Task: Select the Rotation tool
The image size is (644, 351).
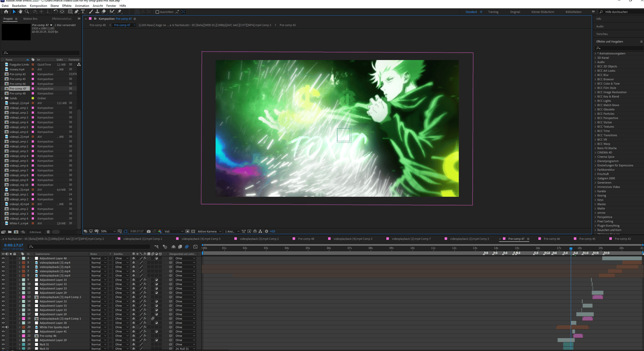Action: pos(55,12)
